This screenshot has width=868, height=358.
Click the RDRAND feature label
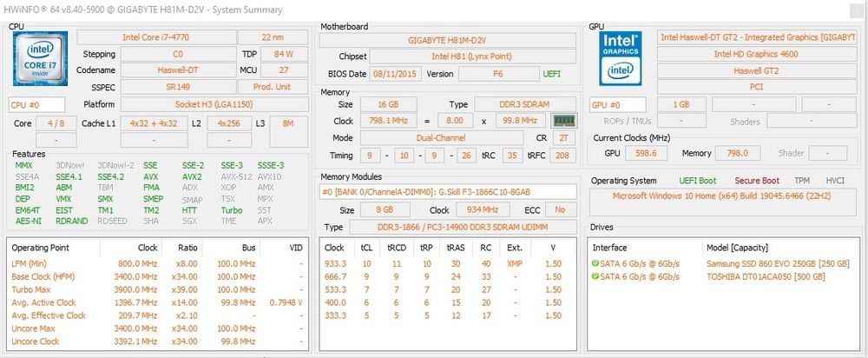point(72,221)
